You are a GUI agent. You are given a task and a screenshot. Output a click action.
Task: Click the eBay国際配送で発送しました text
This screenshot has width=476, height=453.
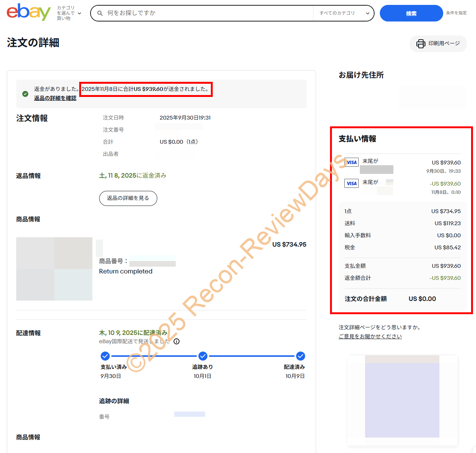[x=135, y=341]
